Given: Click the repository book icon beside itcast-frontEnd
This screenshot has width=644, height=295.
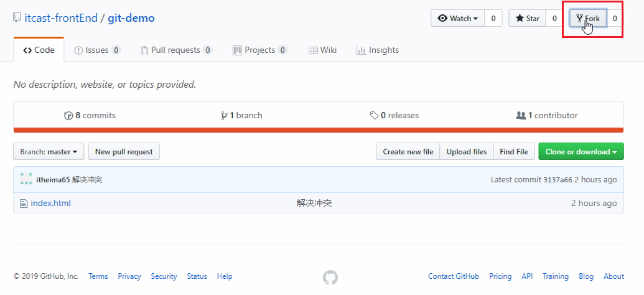Looking at the screenshot, I should (x=17, y=17).
